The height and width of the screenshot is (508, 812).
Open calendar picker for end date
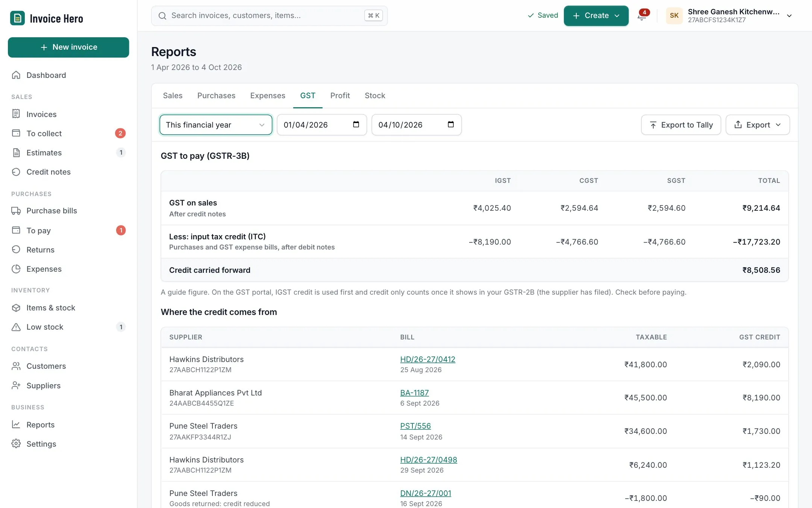point(451,125)
